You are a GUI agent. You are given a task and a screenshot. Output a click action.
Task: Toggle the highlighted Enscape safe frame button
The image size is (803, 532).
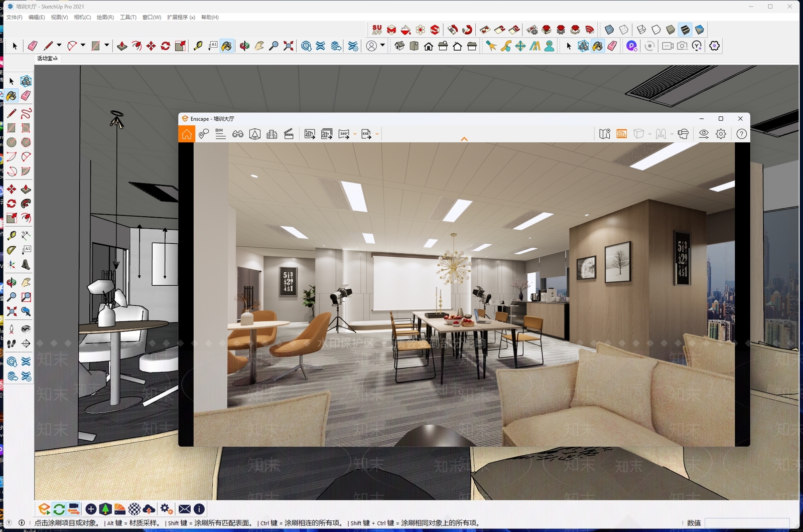click(622, 134)
